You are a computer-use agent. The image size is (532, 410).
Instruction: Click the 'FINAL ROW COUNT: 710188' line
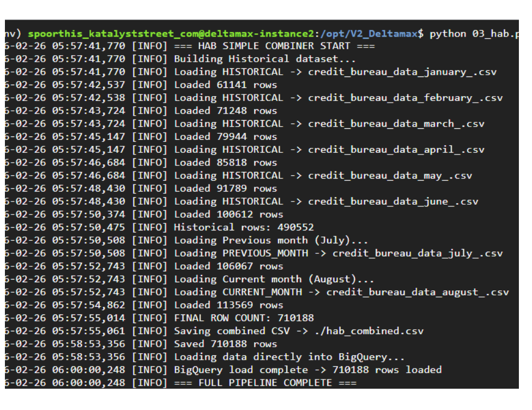[x=244, y=318]
